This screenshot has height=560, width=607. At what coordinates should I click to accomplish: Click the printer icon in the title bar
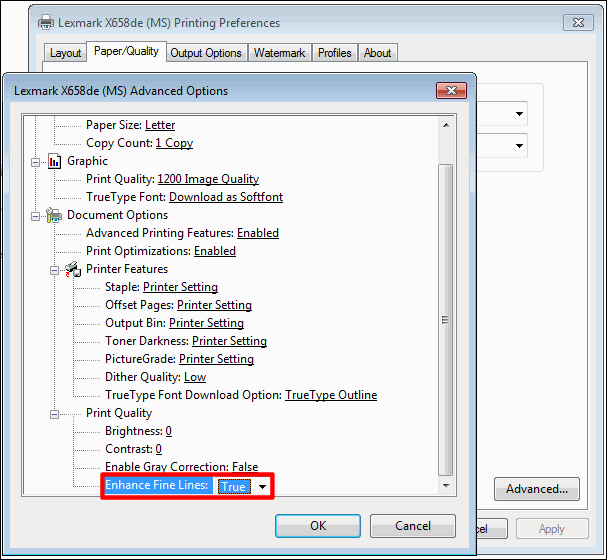44,22
